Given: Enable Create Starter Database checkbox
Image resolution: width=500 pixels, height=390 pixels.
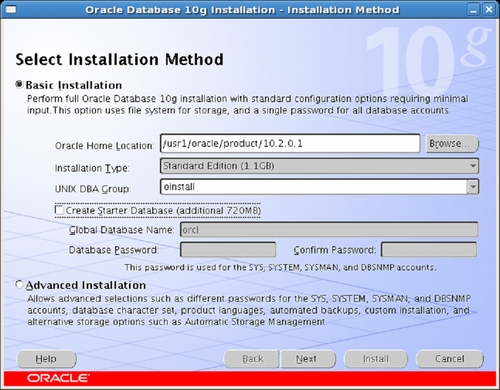Looking at the screenshot, I should (59, 210).
